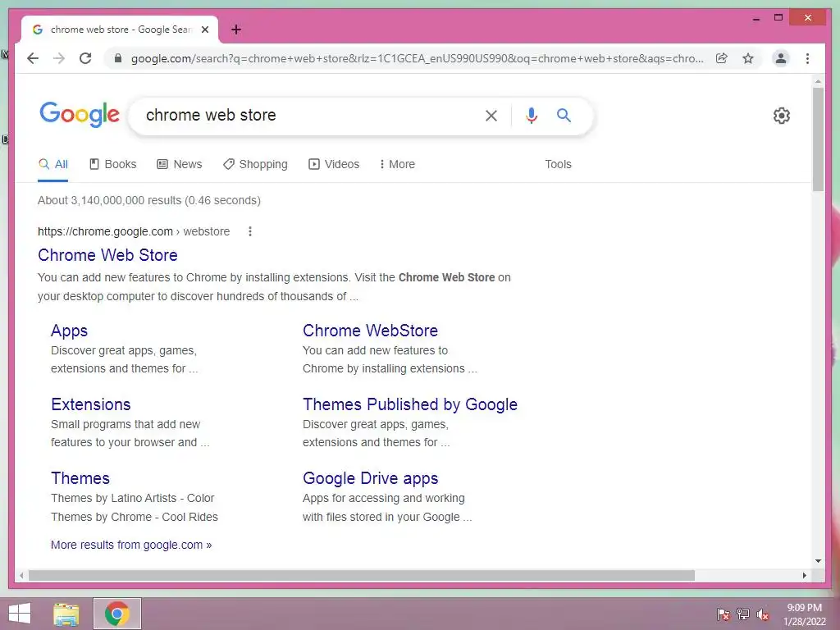Image resolution: width=840 pixels, height=630 pixels.
Task: Click the address bar URL
Action: tap(417, 58)
